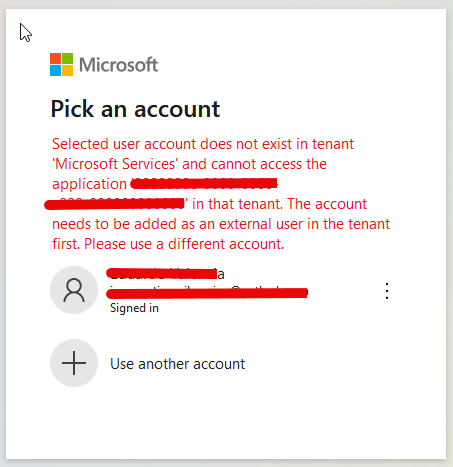453x467 pixels.
Task: Click the 'Microsoft Services' tenant name text
Action: pos(115,164)
